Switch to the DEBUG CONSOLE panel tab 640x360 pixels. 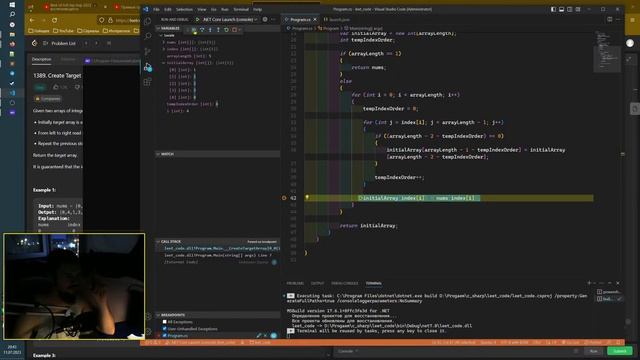pyautogui.click(x=344, y=283)
